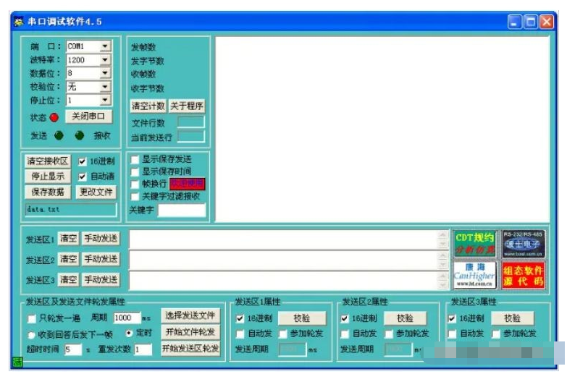Click into the 周期 1000 ms field
This screenshot has width=588, height=374.
click(x=126, y=318)
